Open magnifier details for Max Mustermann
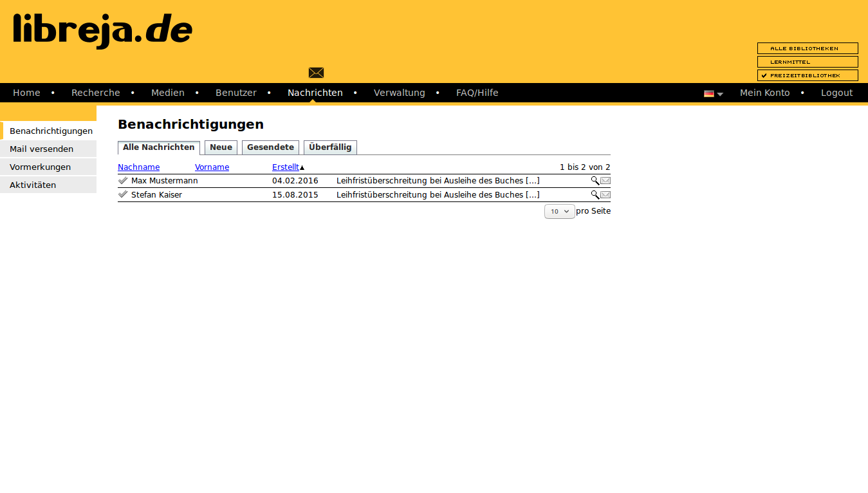This screenshot has height=493, width=868. click(595, 181)
